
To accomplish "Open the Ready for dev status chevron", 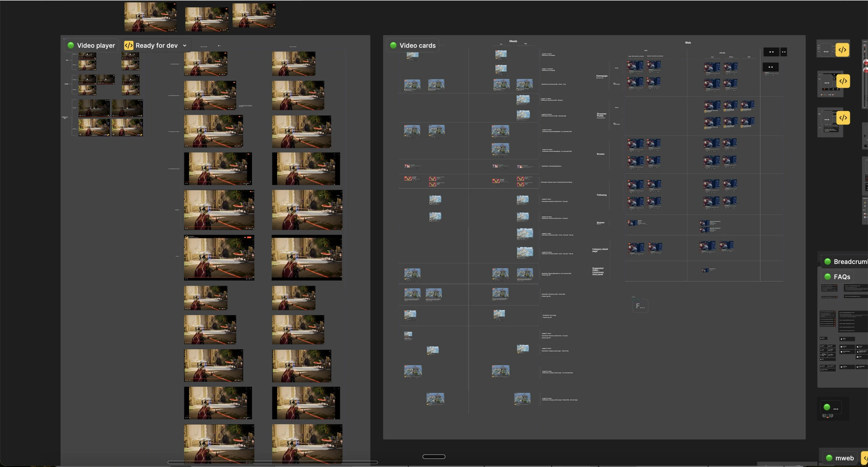I will coord(184,46).
